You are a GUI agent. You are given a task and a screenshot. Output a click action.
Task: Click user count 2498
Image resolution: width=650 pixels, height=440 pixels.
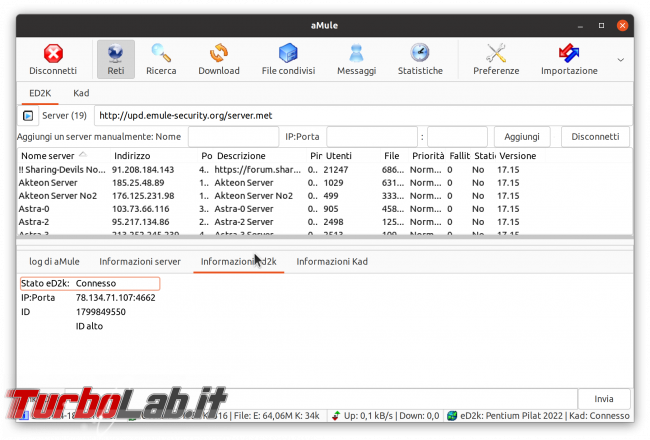[x=333, y=222]
